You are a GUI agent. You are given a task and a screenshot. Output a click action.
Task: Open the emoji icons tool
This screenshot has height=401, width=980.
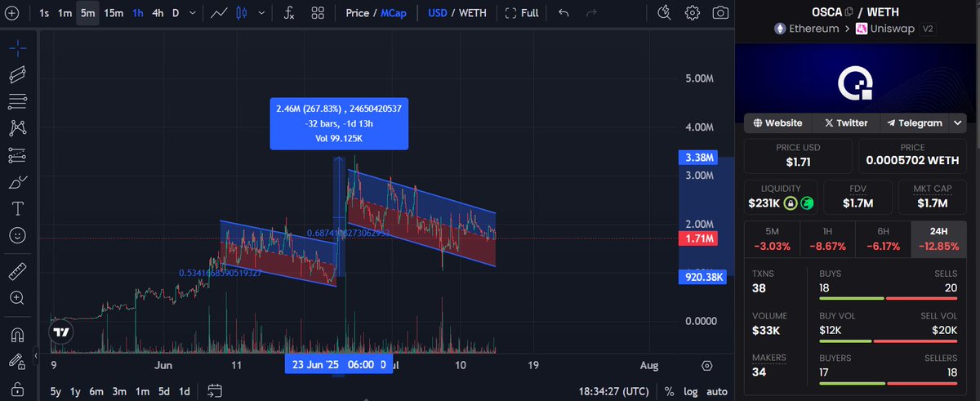[x=17, y=235]
